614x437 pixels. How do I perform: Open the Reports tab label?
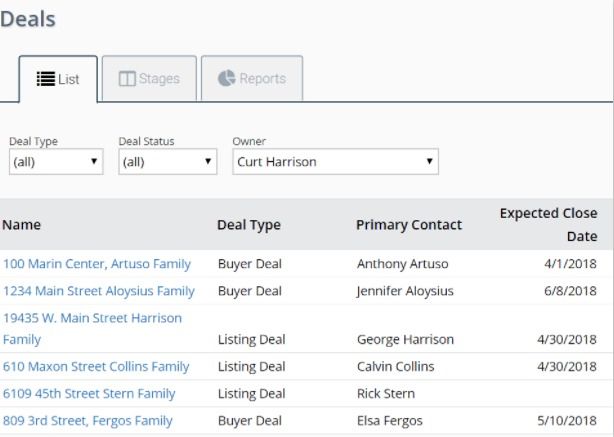click(262, 79)
